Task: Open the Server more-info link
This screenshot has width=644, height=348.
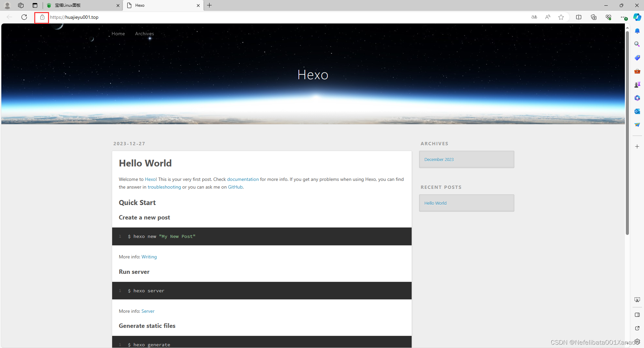Action: [148, 311]
